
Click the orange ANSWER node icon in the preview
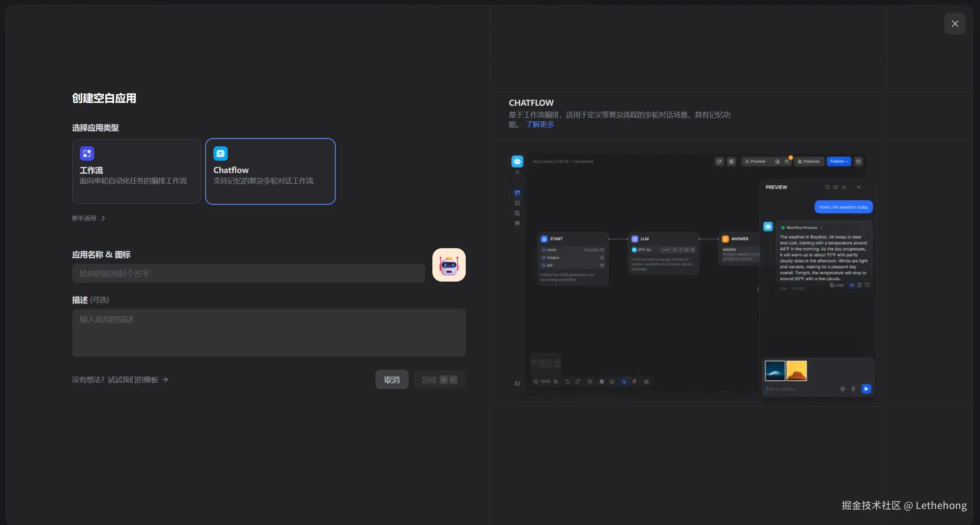725,239
